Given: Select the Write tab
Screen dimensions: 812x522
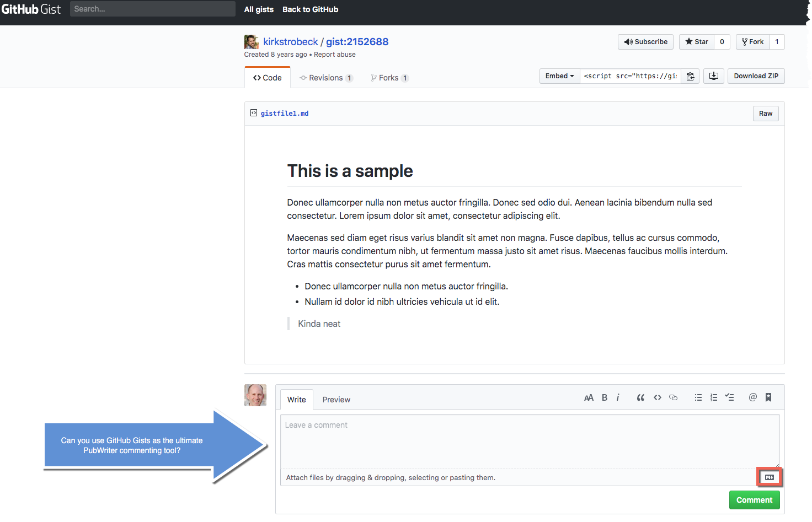Looking at the screenshot, I should coord(297,400).
